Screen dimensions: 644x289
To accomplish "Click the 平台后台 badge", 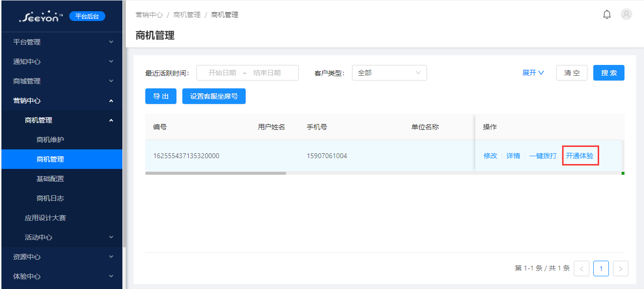I will tap(87, 16).
